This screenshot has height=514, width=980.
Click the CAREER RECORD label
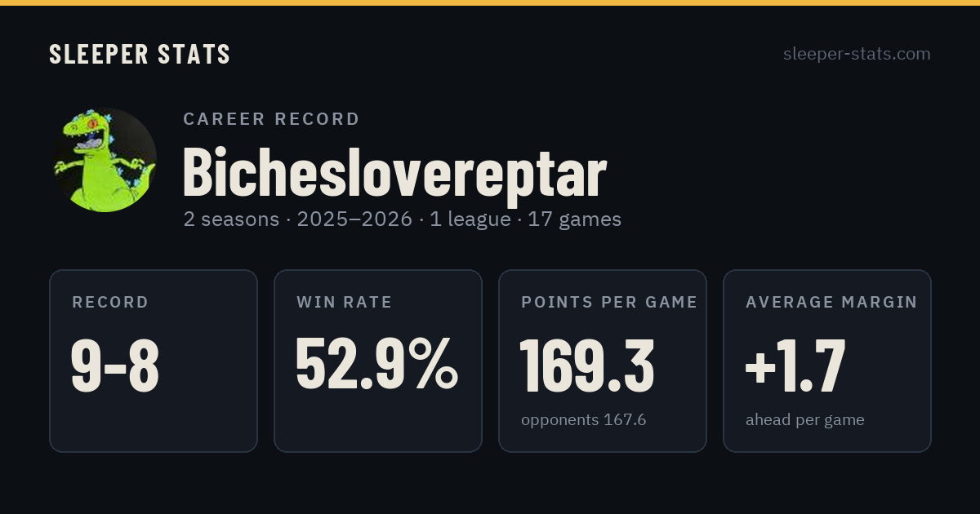tap(271, 119)
